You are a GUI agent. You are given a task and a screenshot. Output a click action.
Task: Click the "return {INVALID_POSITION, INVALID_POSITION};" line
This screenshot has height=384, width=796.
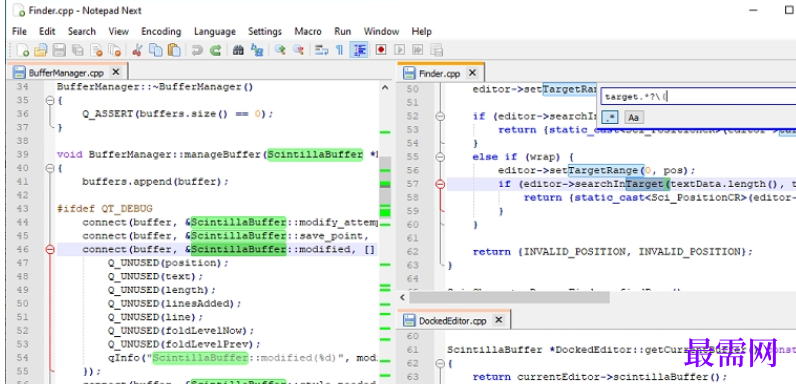pos(612,252)
